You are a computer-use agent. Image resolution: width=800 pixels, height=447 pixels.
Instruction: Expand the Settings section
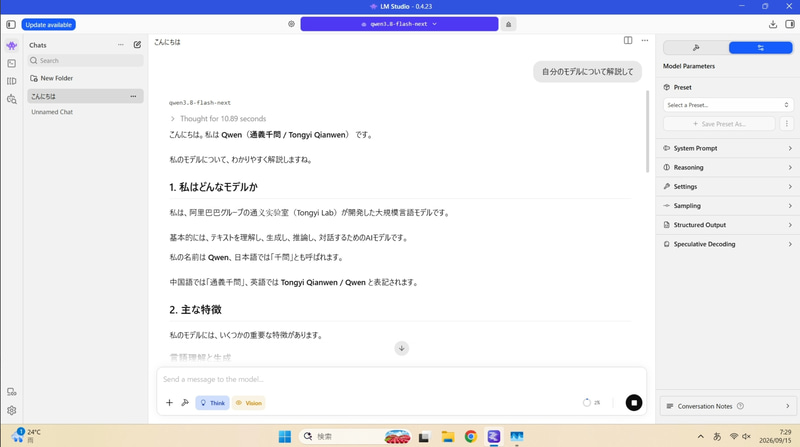pyautogui.click(x=728, y=186)
